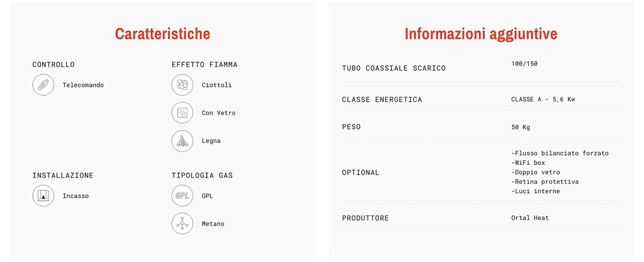644x262 pixels.
Task: Click the 50 Kg weight value
Action: [521, 128]
